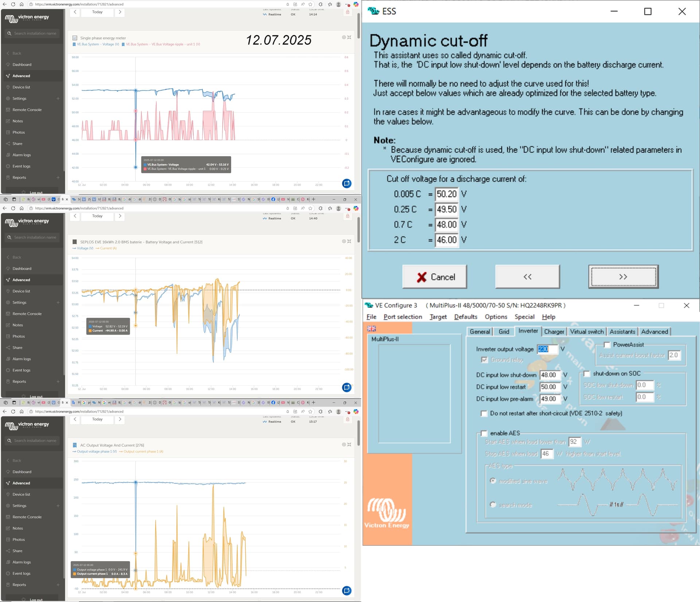
Task: Open the File menu in VE Configure
Action: (372, 317)
